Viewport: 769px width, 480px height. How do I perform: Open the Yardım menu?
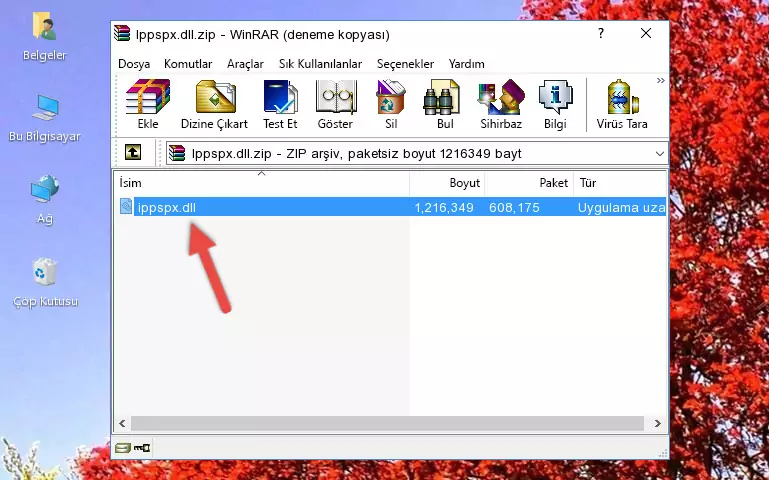click(466, 64)
